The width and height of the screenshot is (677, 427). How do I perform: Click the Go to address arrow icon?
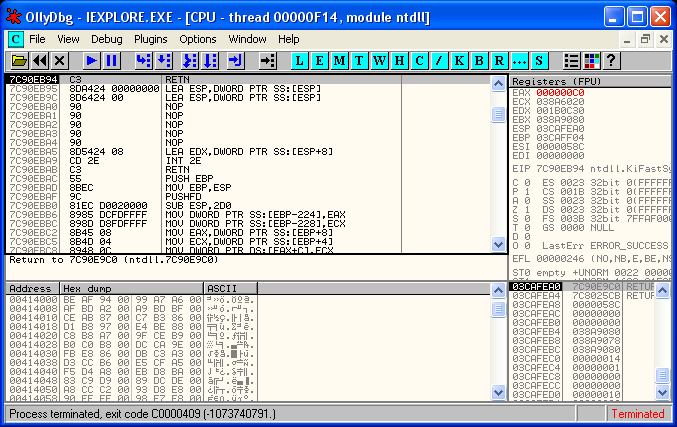(x=268, y=61)
